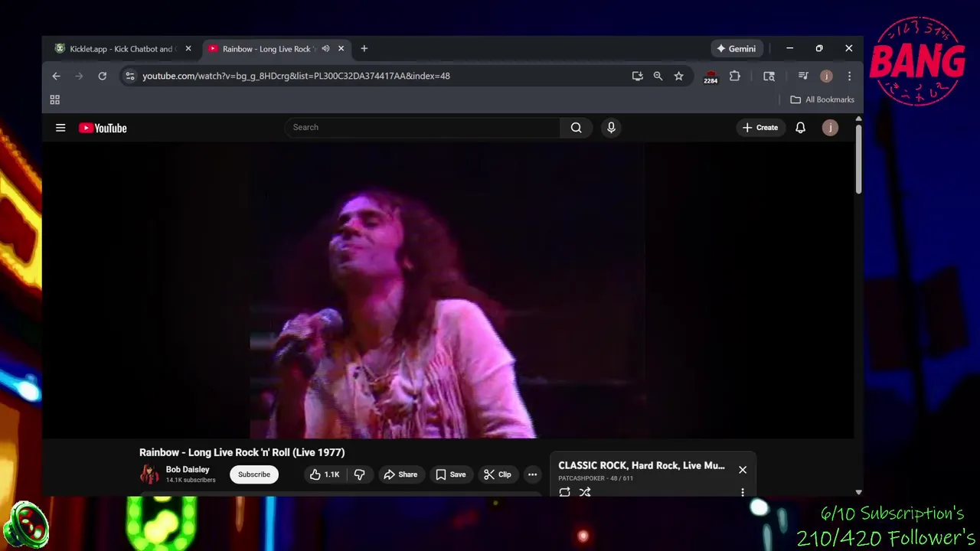This screenshot has height=551, width=980.
Task: Open the YouTube notifications bell
Action: [x=800, y=128]
